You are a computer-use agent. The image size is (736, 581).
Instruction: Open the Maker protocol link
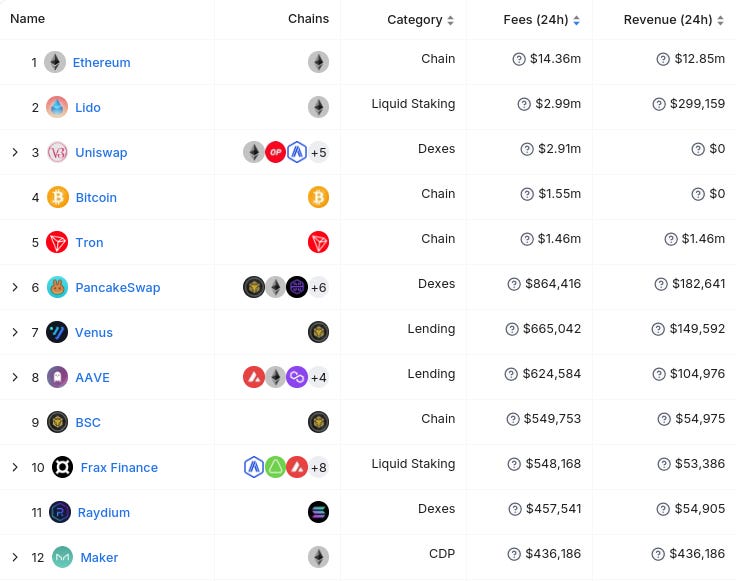click(99, 558)
